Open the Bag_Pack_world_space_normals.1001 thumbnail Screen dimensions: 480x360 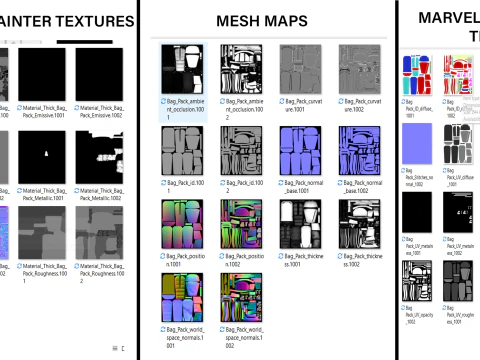point(182,297)
